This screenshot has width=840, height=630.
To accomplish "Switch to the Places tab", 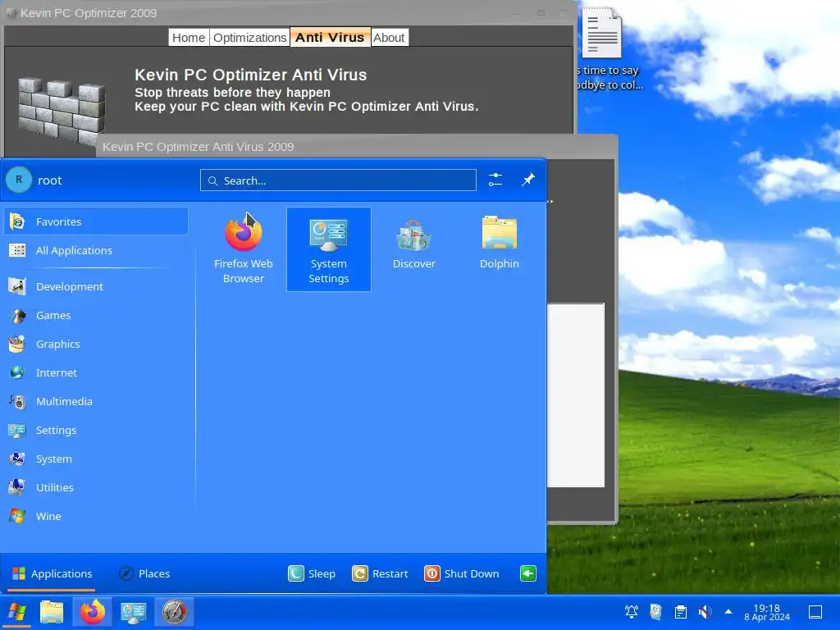I will 144,573.
